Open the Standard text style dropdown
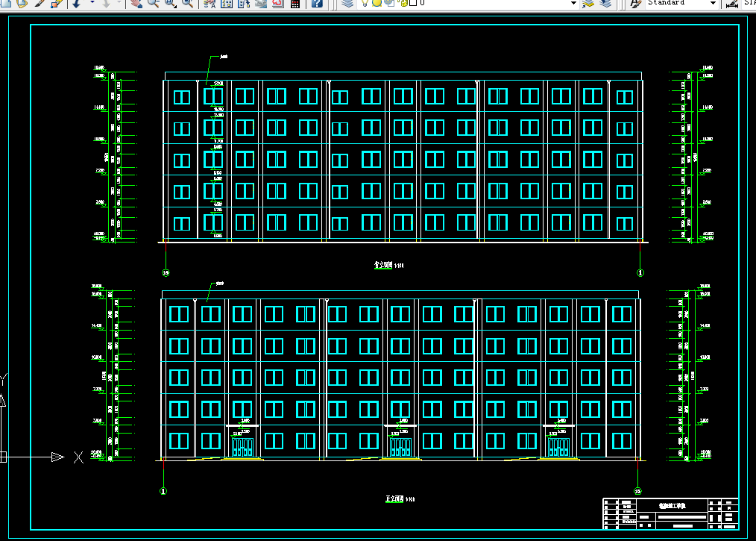 [x=713, y=3]
